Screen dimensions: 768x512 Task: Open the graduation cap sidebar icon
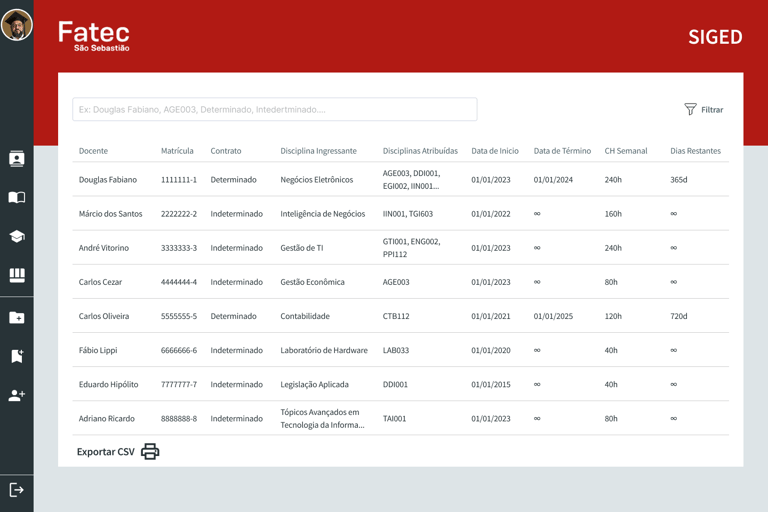[17, 236]
